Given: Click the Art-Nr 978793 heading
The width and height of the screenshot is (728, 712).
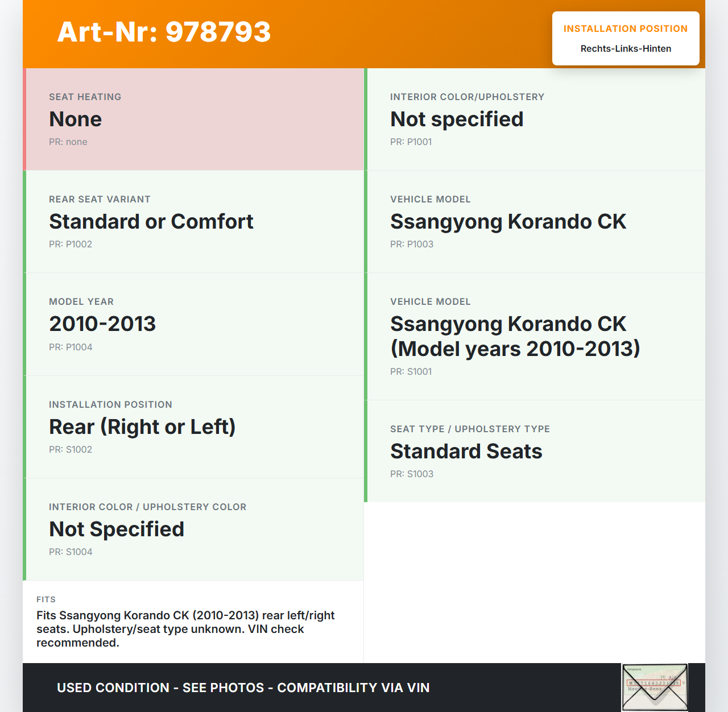Looking at the screenshot, I should coord(164,32).
